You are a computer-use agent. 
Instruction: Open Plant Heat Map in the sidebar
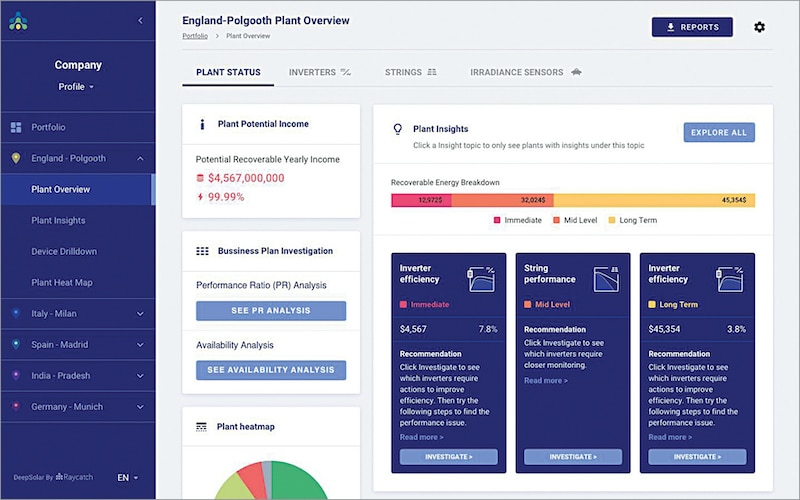click(x=62, y=283)
